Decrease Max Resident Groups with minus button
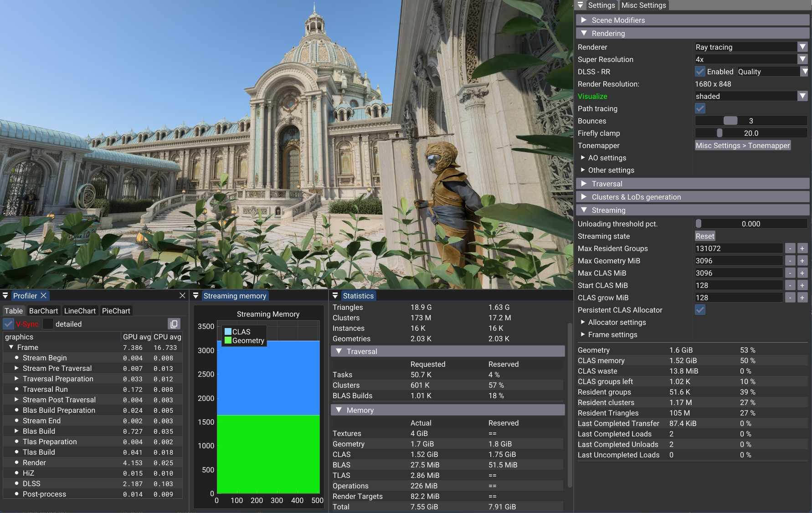 point(790,248)
